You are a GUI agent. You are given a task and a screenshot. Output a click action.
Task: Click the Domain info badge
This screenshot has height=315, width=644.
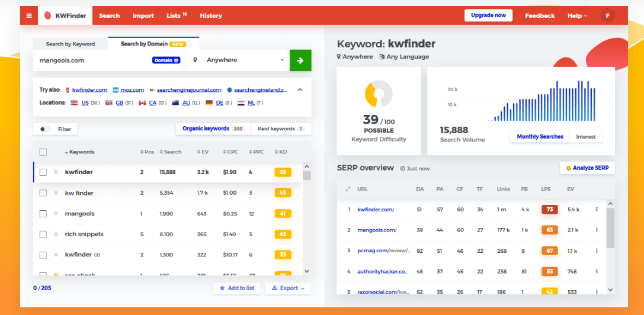point(166,60)
